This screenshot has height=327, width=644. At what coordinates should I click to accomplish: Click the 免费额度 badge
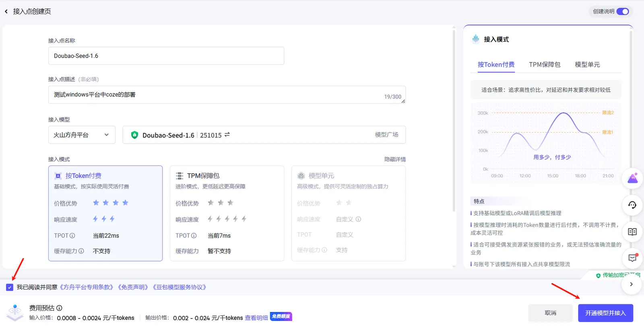pos(281,317)
